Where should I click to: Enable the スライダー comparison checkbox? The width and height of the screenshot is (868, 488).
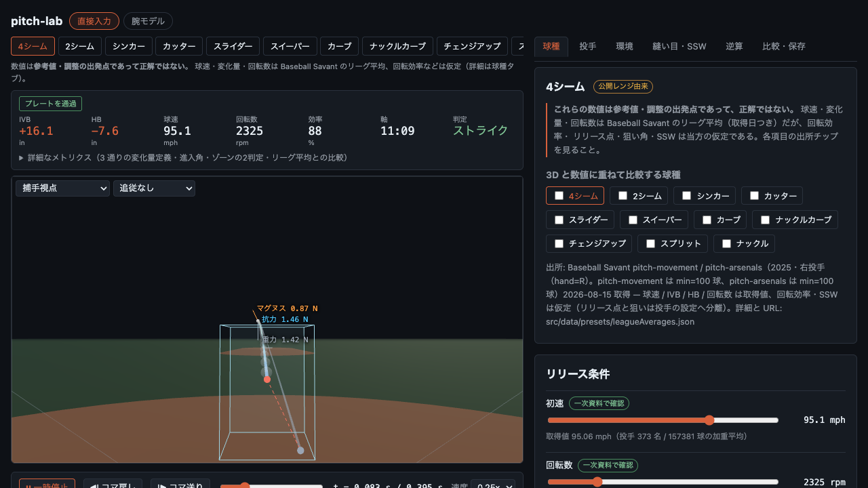click(x=559, y=220)
